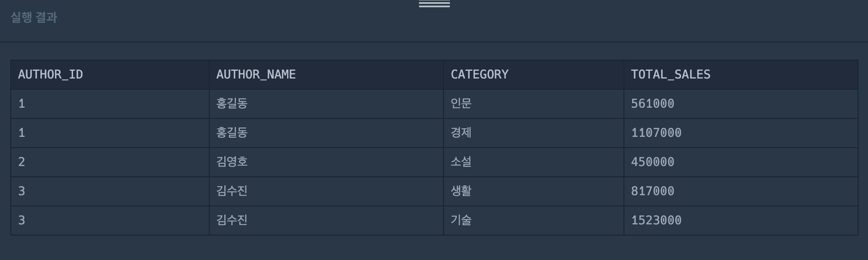This screenshot has width=868, height=260.
Task: Select the 인문 category cell
Action: [461, 104]
